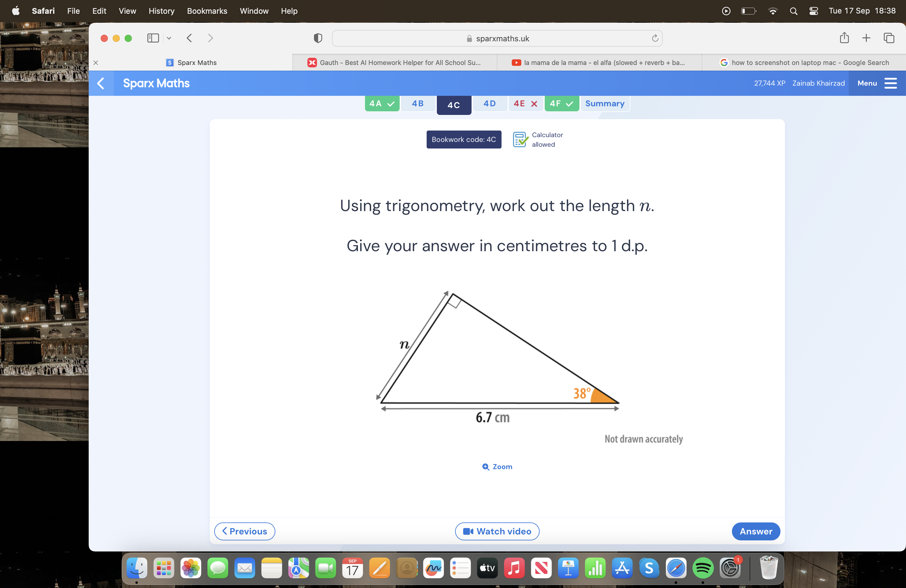Open the Bookmarks menu
This screenshot has width=906, height=588.
(207, 11)
